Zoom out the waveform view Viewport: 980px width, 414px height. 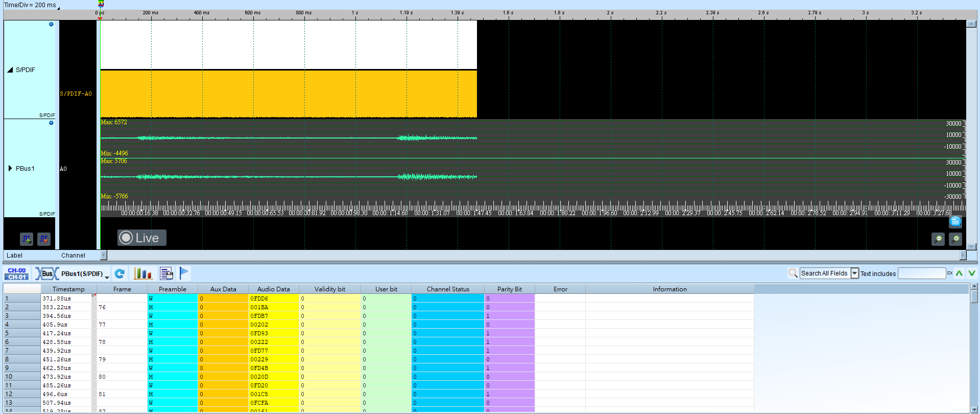938,239
